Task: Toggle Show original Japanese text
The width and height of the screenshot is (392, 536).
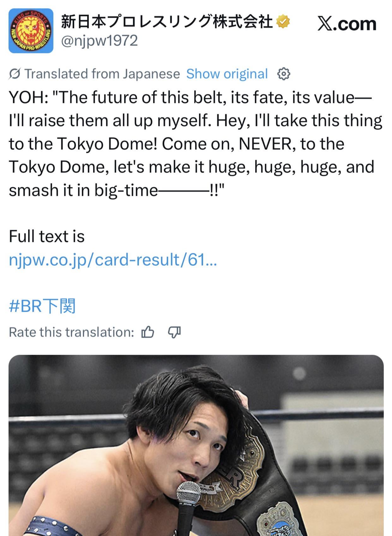Action: pos(227,74)
